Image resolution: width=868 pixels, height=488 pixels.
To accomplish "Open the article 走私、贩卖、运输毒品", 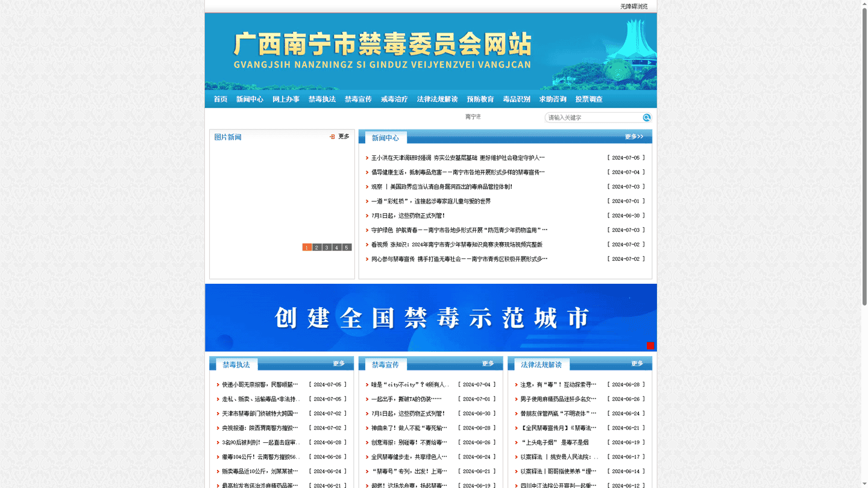I will (261, 399).
